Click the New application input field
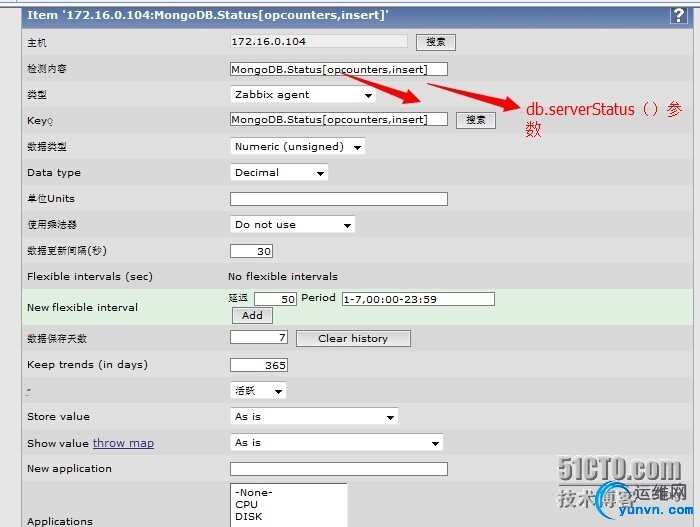 (339, 469)
